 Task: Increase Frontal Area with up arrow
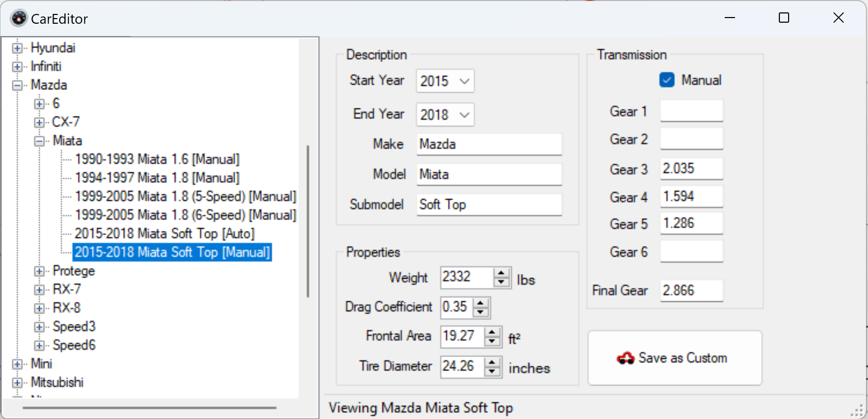[x=492, y=332]
